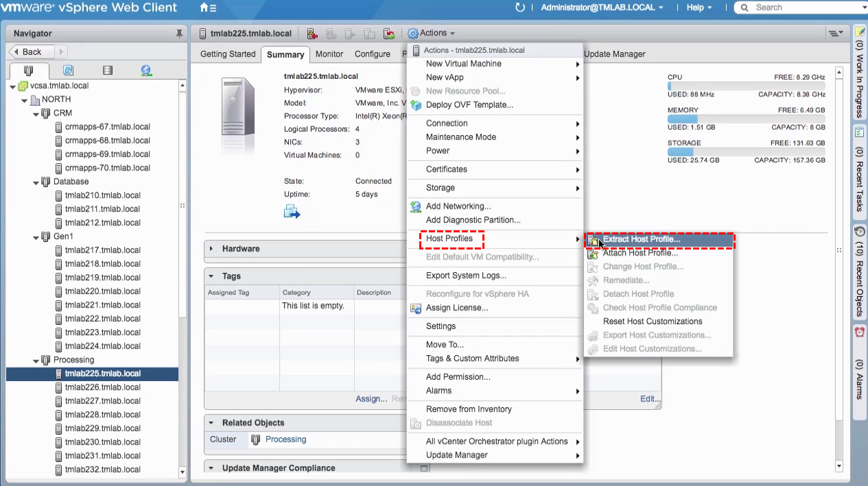868x486 pixels.
Task: Select the Hosts and Clusters navigator icon
Action: (x=29, y=70)
